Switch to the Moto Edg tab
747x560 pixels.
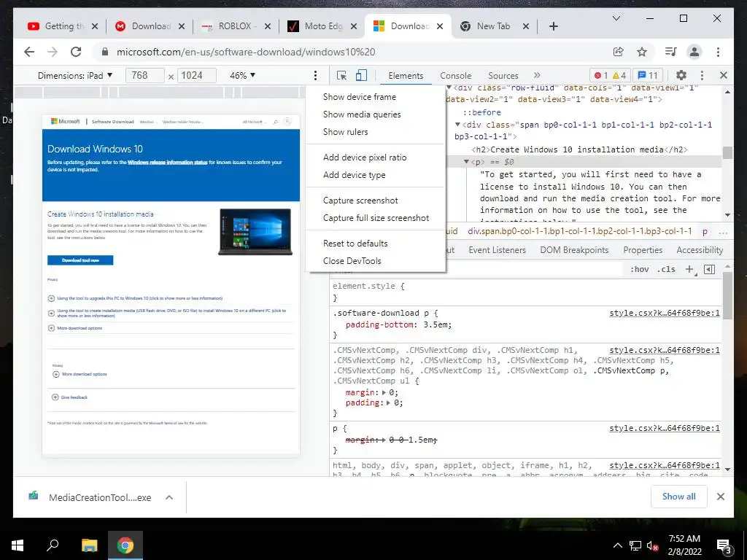pos(322,26)
